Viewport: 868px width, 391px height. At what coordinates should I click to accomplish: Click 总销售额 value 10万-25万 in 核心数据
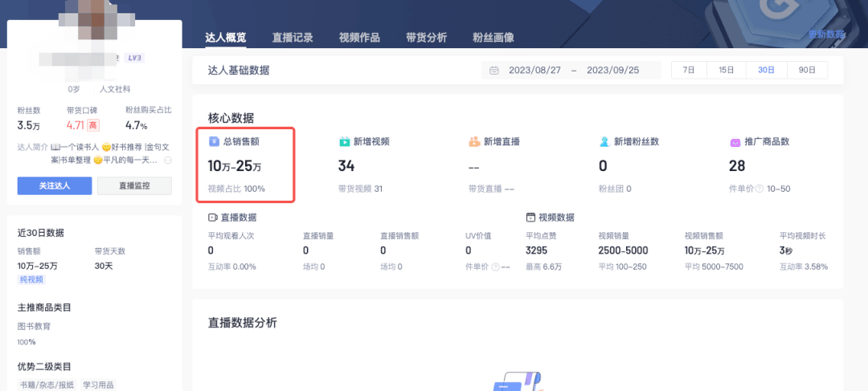click(236, 165)
